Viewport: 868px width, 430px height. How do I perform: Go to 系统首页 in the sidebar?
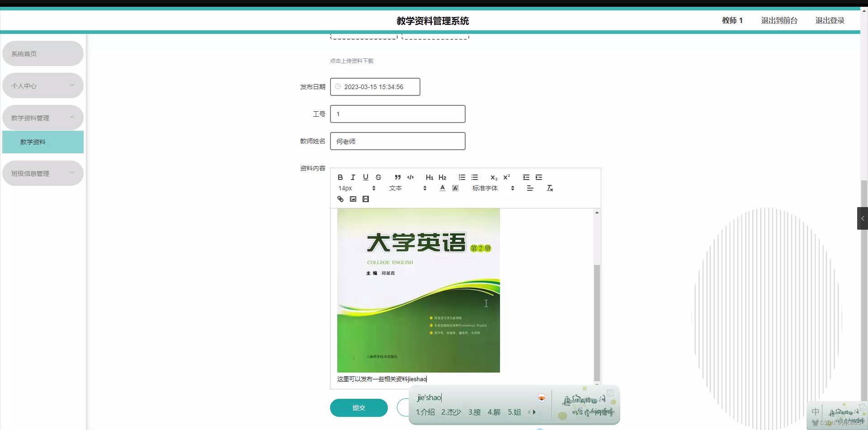43,53
